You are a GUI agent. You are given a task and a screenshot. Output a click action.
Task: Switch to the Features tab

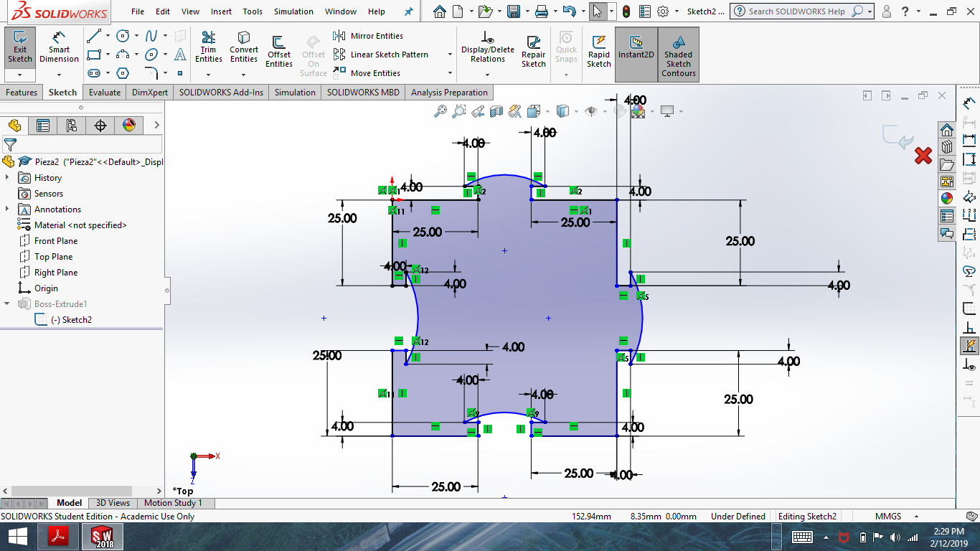tap(22, 93)
